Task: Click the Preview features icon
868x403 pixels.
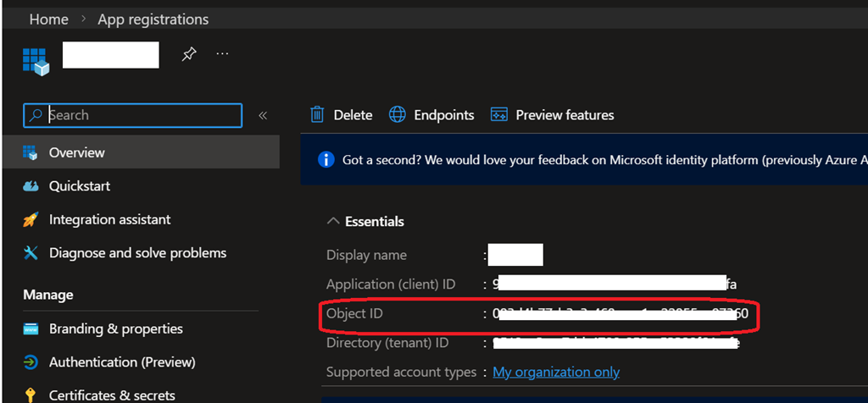Action: [499, 114]
